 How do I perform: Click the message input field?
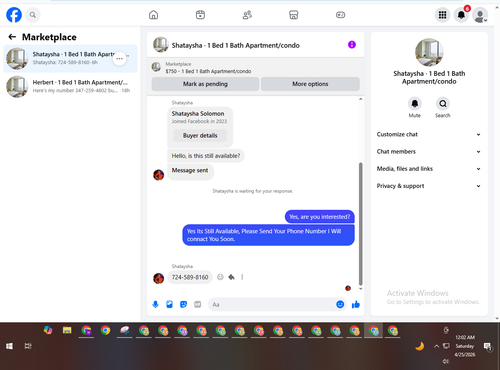(x=271, y=304)
